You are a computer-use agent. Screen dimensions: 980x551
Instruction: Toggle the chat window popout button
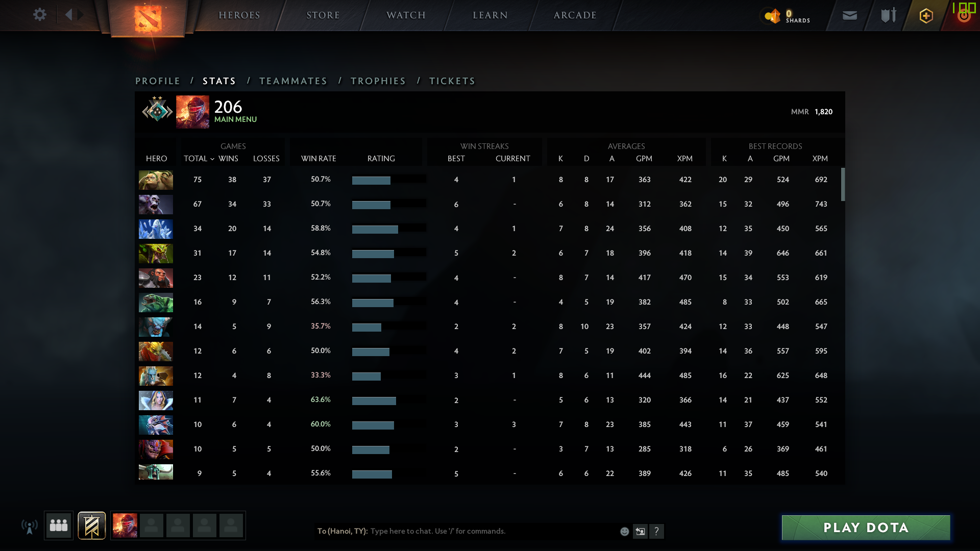pos(640,532)
